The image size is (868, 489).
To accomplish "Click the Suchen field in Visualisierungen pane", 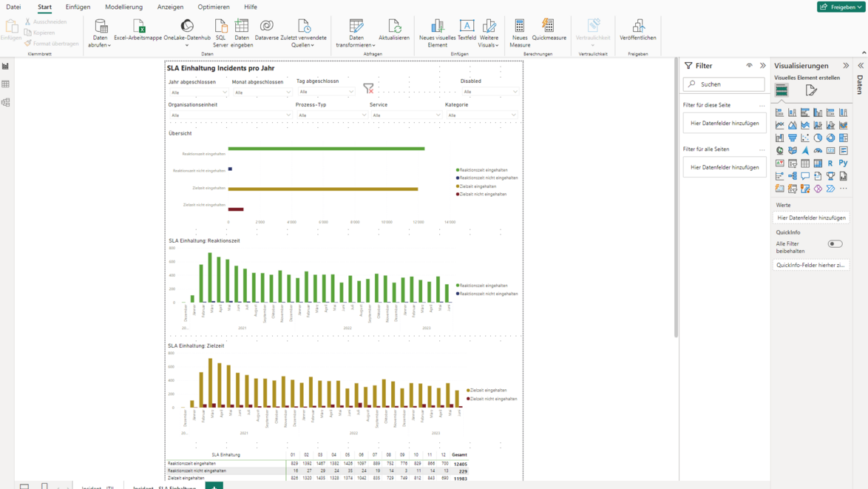I will point(724,84).
